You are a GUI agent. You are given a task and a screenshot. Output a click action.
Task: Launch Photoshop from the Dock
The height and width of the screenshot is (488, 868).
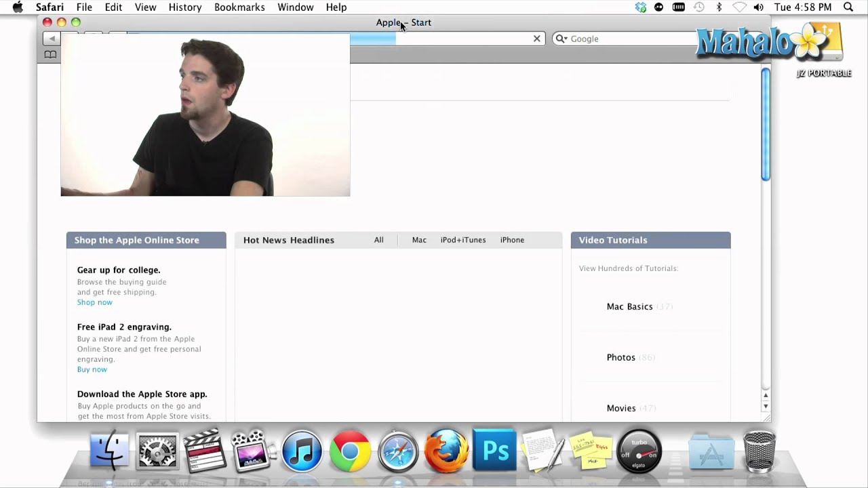[494, 451]
